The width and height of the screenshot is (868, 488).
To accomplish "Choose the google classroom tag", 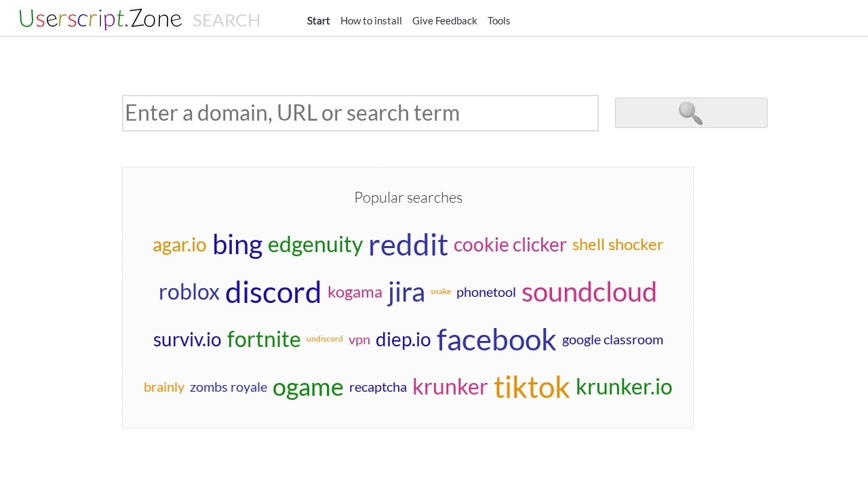I will (x=612, y=340).
